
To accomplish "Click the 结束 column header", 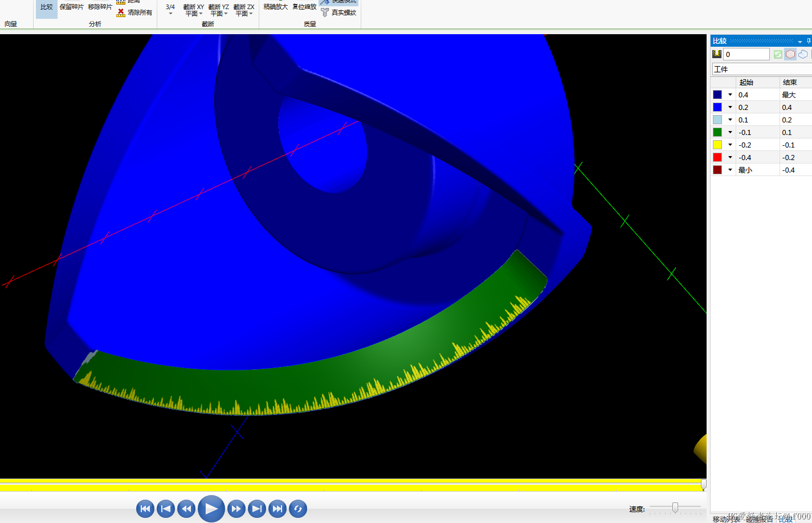I will click(796, 82).
